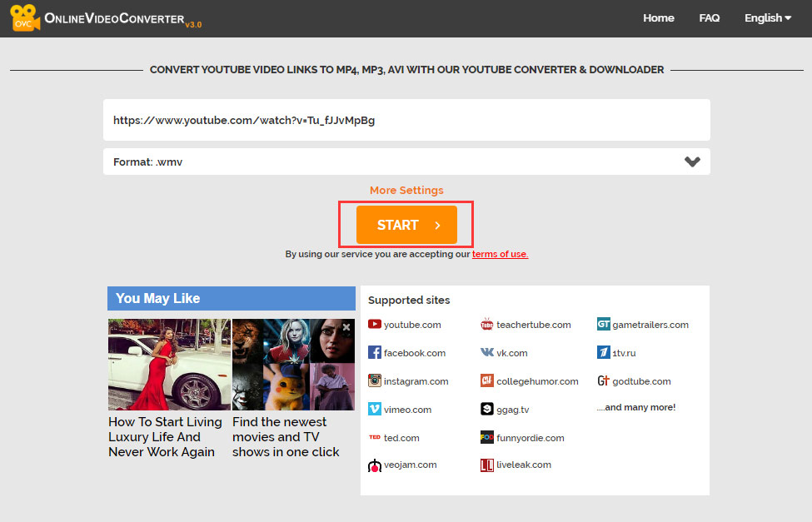Expand More Settings

(406, 190)
